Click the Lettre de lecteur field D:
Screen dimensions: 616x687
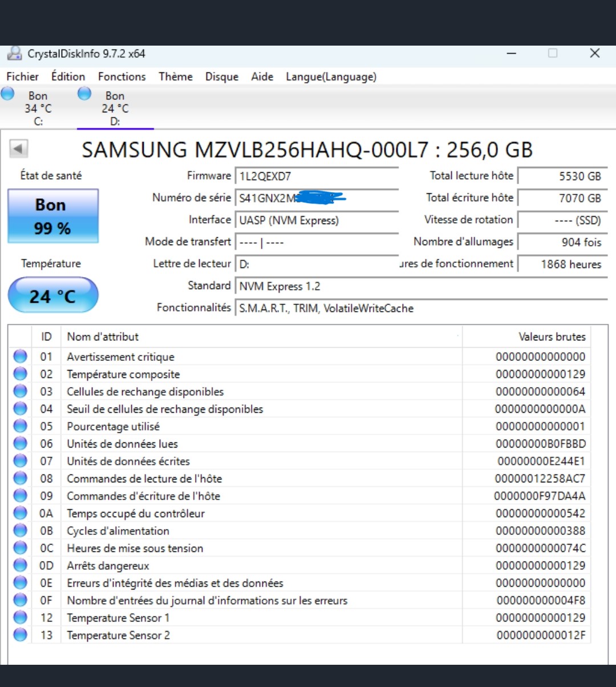click(317, 264)
